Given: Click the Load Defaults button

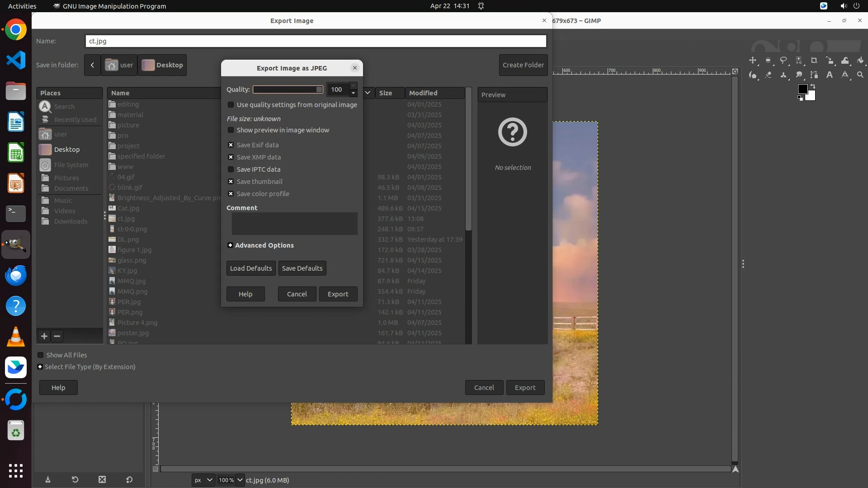Looking at the screenshot, I should 250,268.
